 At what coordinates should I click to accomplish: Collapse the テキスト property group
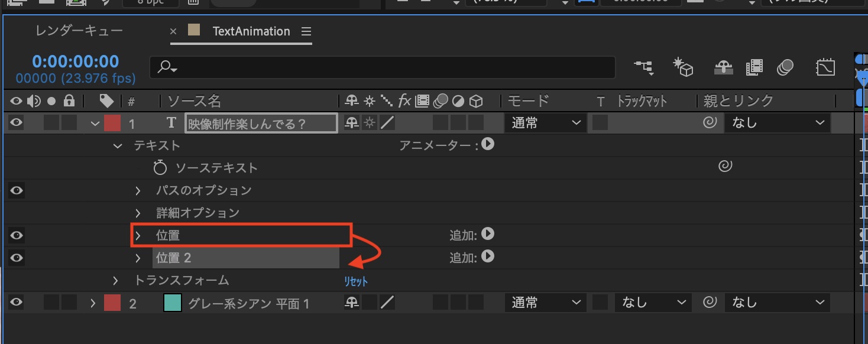[116, 145]
